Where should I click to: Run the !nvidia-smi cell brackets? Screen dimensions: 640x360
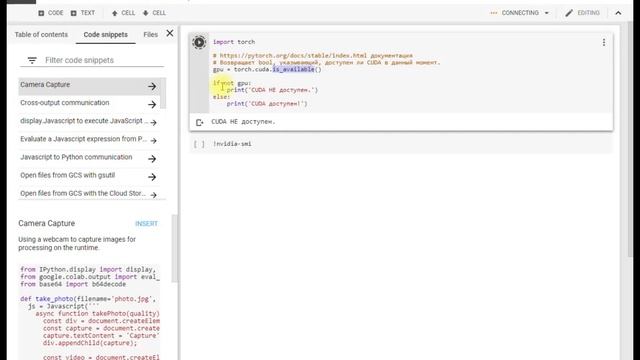(199, 144)
